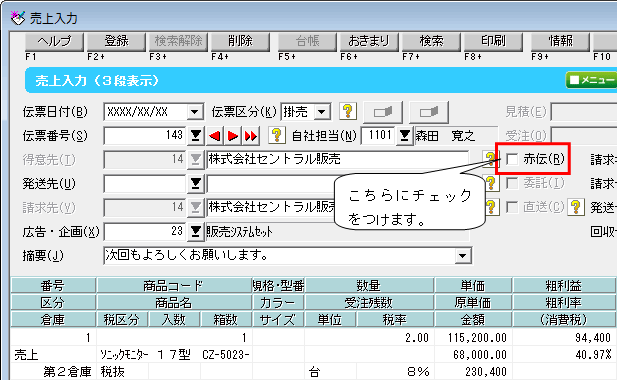Open help question icon beside 伝票区分
The height and width of the screenshot is (380, 617).
(347, 112)
